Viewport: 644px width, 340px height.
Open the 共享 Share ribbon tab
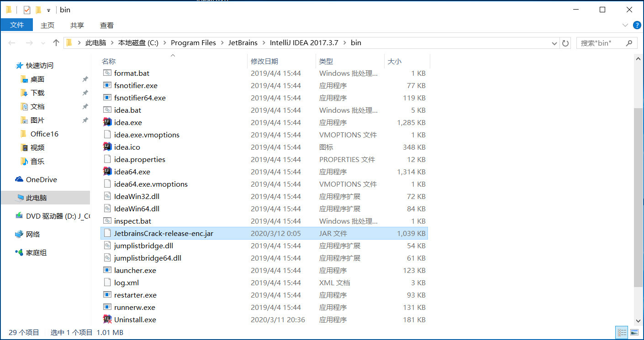point(77,25)
